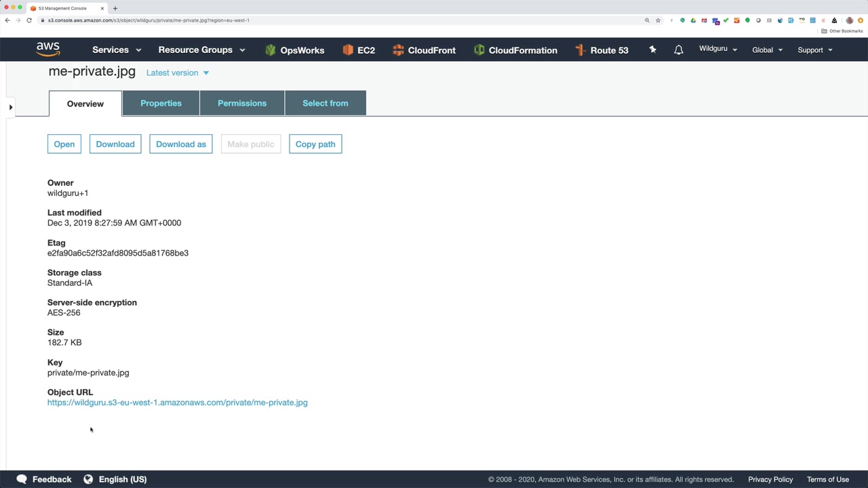Open the Wildguru account dropdown
Screen dimensions: 868x488
coord(718,49)
